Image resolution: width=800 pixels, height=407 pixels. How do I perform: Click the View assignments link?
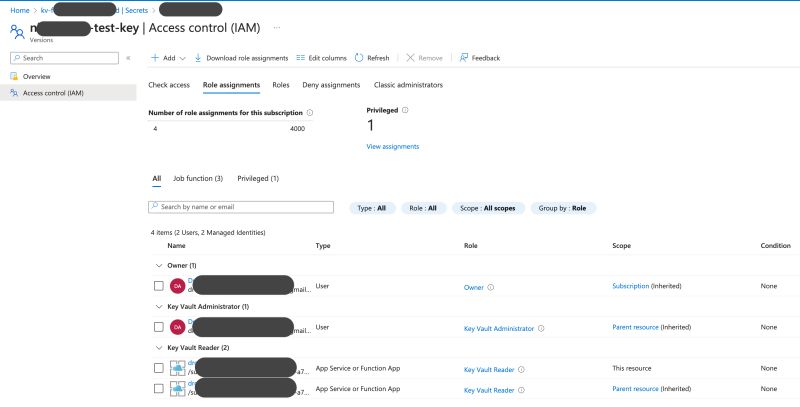tap(393, 146)
